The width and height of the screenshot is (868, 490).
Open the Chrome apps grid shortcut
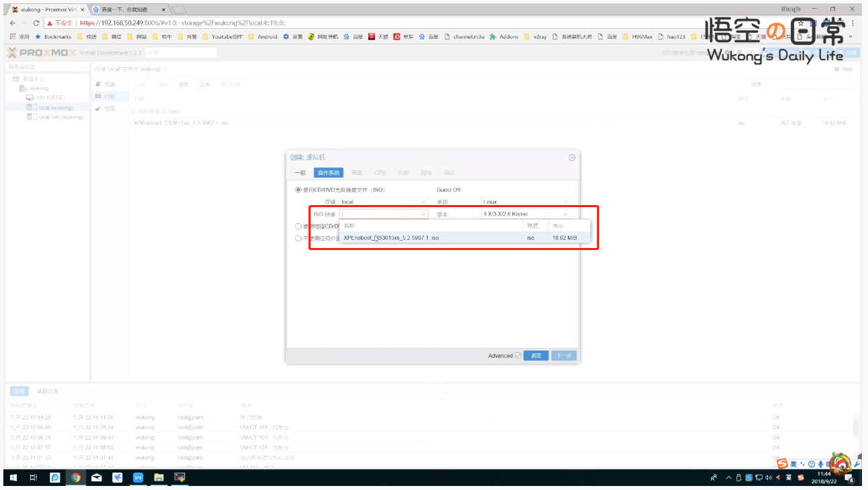(x=19, y=37)
